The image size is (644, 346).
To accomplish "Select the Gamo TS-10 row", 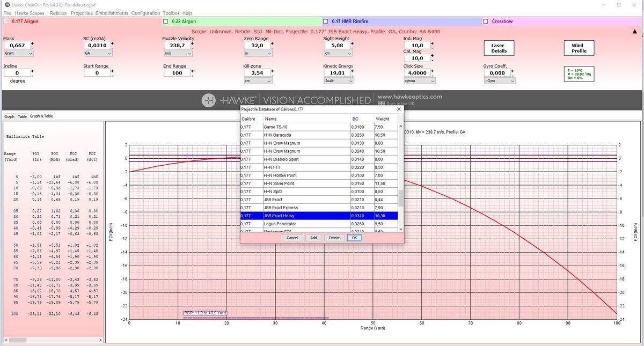I will (x=319, y=127).
